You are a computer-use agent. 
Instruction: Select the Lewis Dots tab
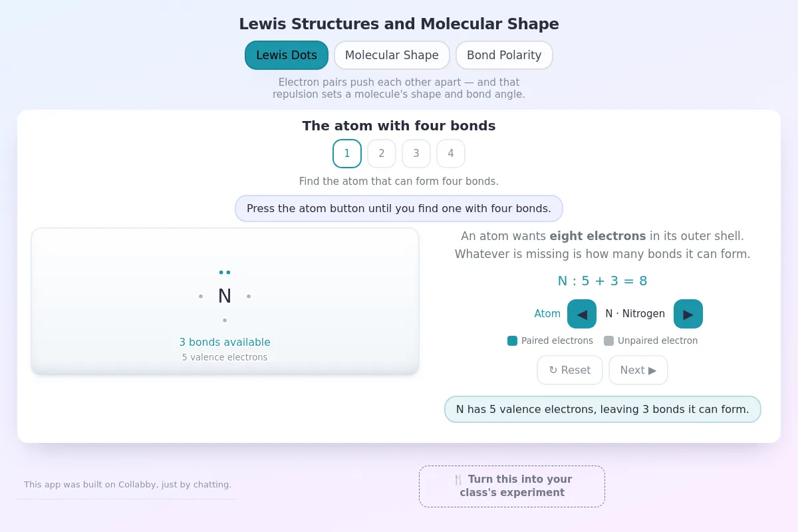tap(287, 55)
